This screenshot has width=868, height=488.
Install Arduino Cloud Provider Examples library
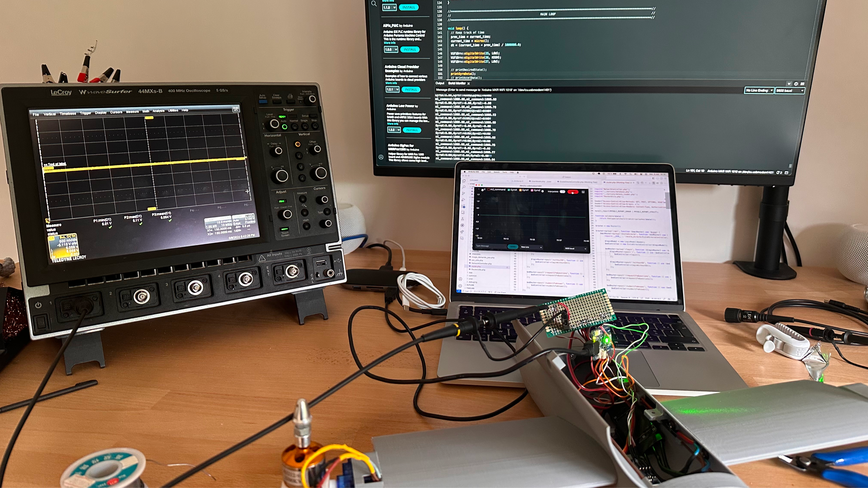coord(411,90)
